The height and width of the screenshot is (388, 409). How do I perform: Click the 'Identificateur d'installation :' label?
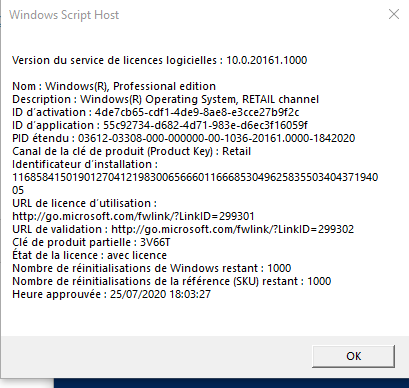85,164
